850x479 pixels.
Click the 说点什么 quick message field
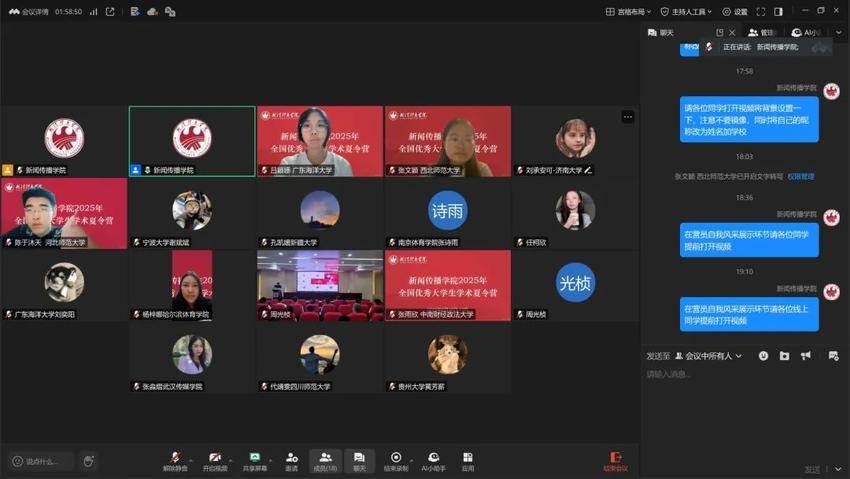point(41,461)
